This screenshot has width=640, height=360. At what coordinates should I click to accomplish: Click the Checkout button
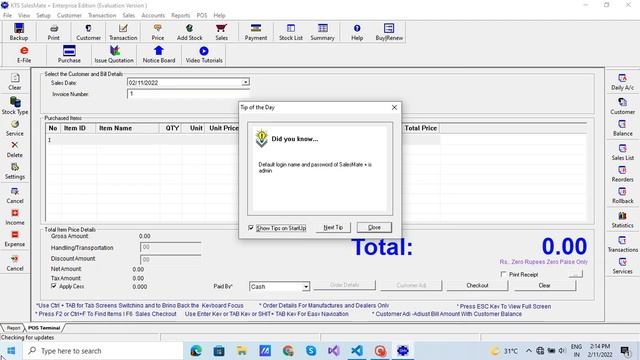(x=477, y=285)
